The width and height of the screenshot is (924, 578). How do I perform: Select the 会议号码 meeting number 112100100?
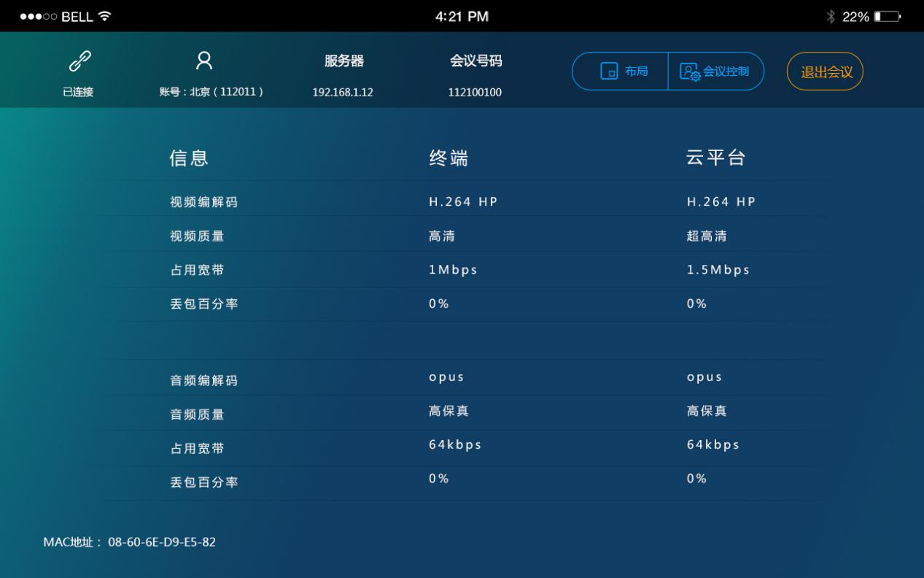click(x=475, y=92)
